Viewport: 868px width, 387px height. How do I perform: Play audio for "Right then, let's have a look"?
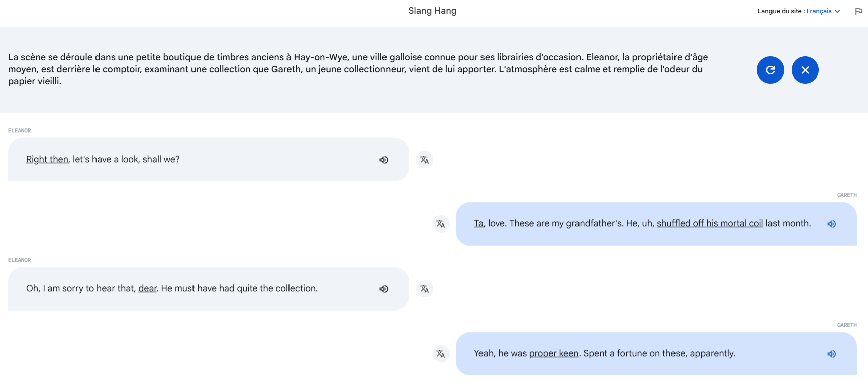(383, 160)
